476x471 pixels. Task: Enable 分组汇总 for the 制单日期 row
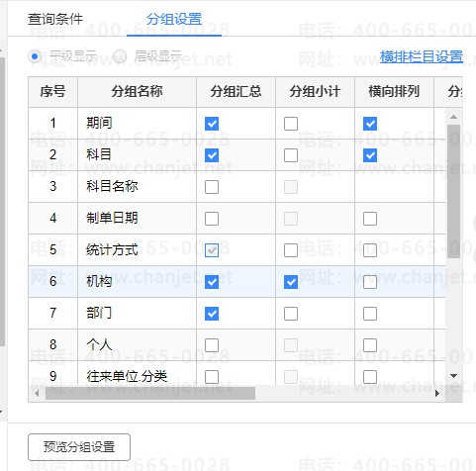coord(212,219)
